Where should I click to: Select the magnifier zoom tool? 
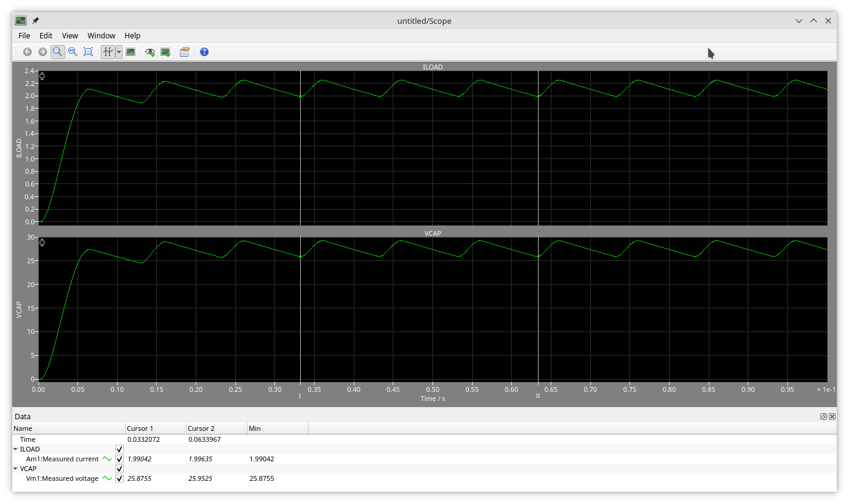tap(57, 52)
